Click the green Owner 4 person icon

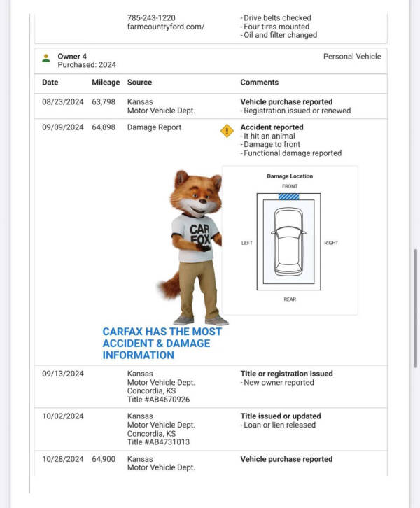(46, 58)
